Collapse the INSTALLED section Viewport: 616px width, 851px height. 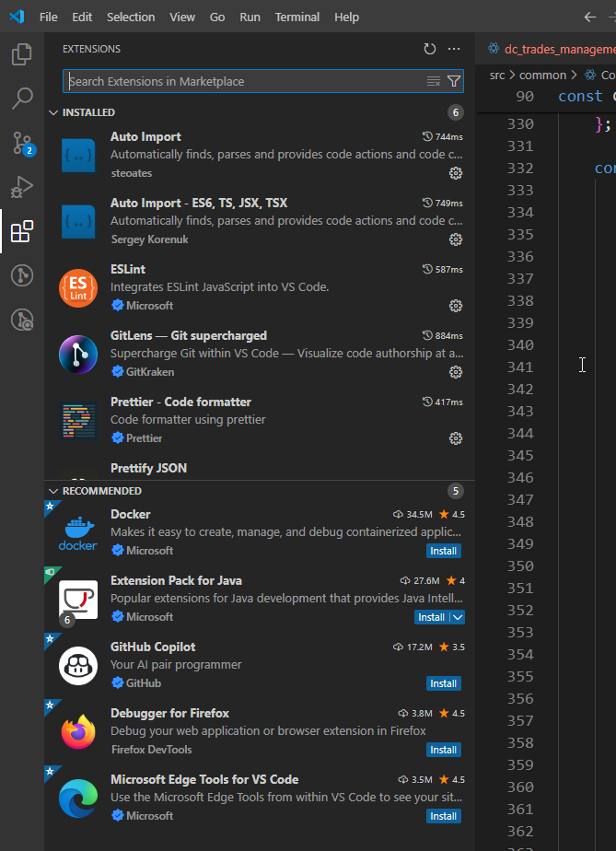coord(53,112)
